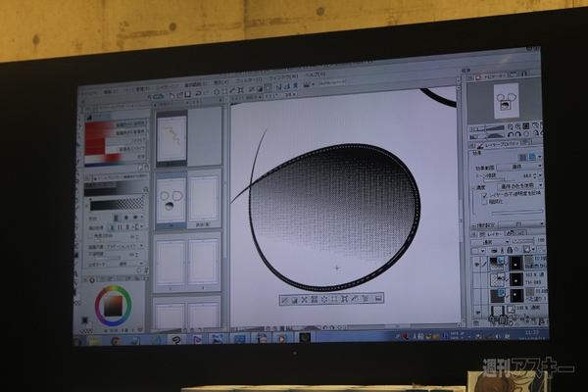The image size is (588, 392).
Task: Open the Filter menu in the menu bar
Action: click(x=247, y=82)
